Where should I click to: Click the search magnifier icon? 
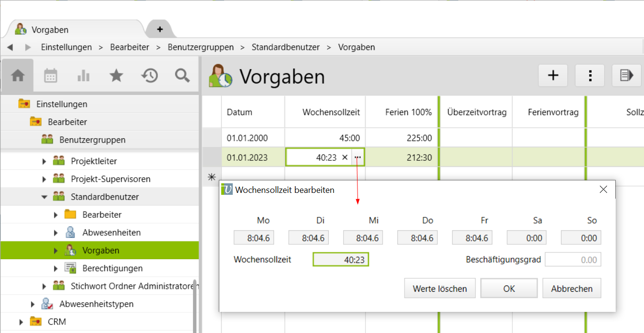click(182, 76)
